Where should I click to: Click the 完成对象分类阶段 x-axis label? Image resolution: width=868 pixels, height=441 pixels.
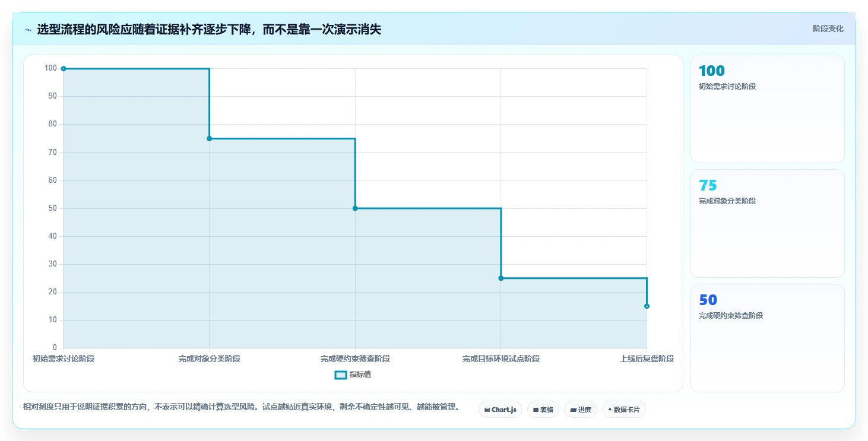click(x=209, y=359)
